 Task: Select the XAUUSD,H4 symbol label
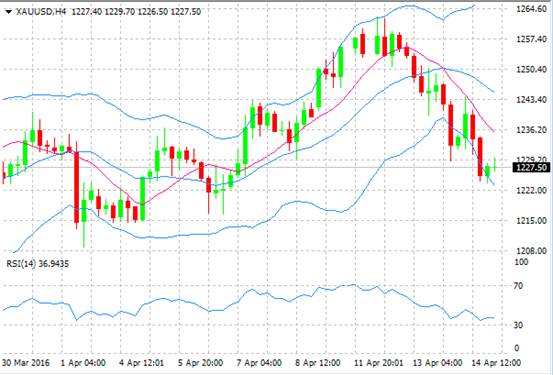click(41, 12)
